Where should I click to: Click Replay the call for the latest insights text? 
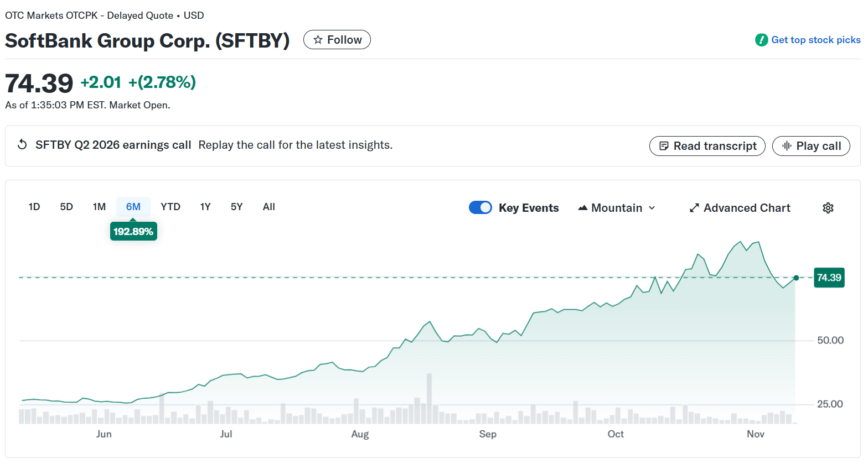[296, 145]
